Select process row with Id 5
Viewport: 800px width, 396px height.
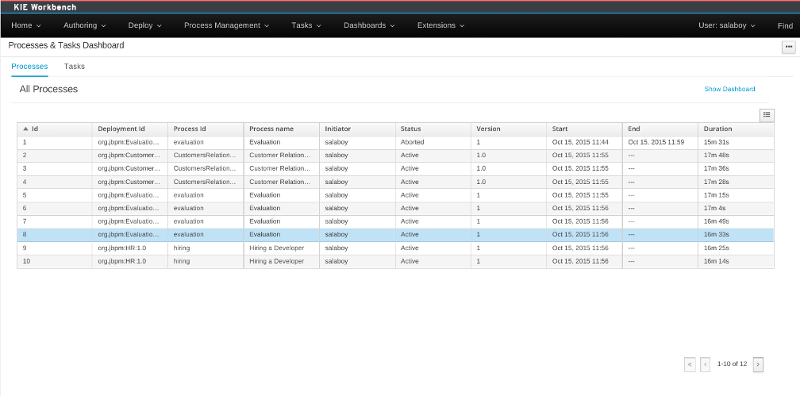(x=395, y=195)
